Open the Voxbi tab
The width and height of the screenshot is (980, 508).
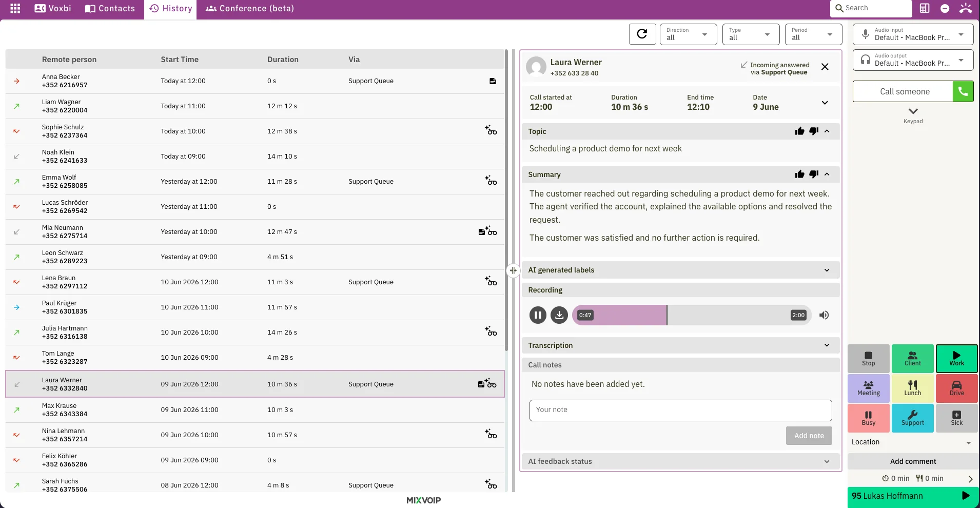click(53, 8)
